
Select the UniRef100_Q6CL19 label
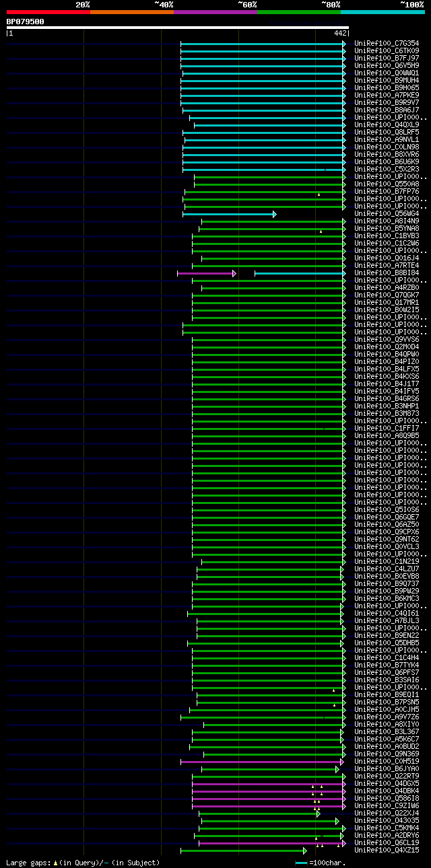click(387, 843)
